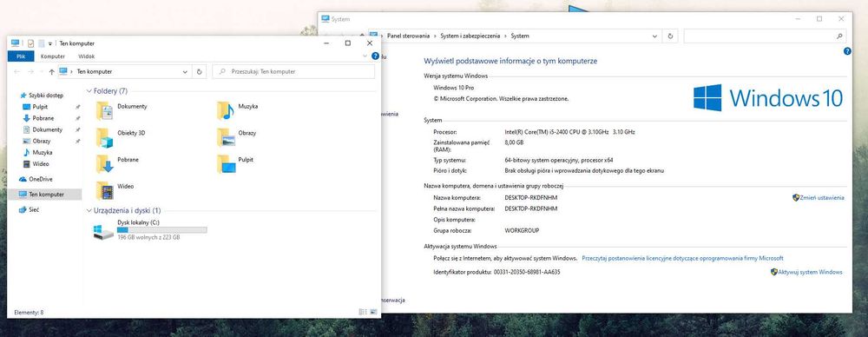
Task: Open the Obrazy folder icon in Foldery
Action: point(226,137)
